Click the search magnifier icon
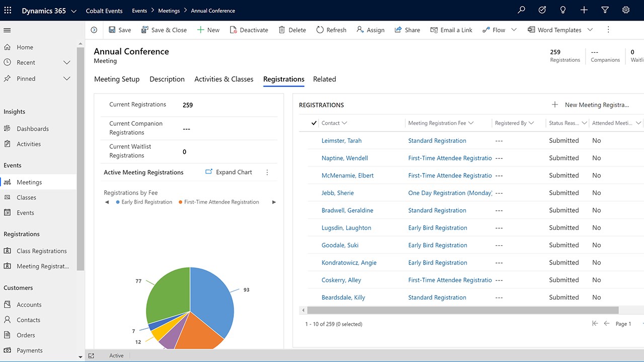This screenshot has width=644, height=362. (522, 10)
